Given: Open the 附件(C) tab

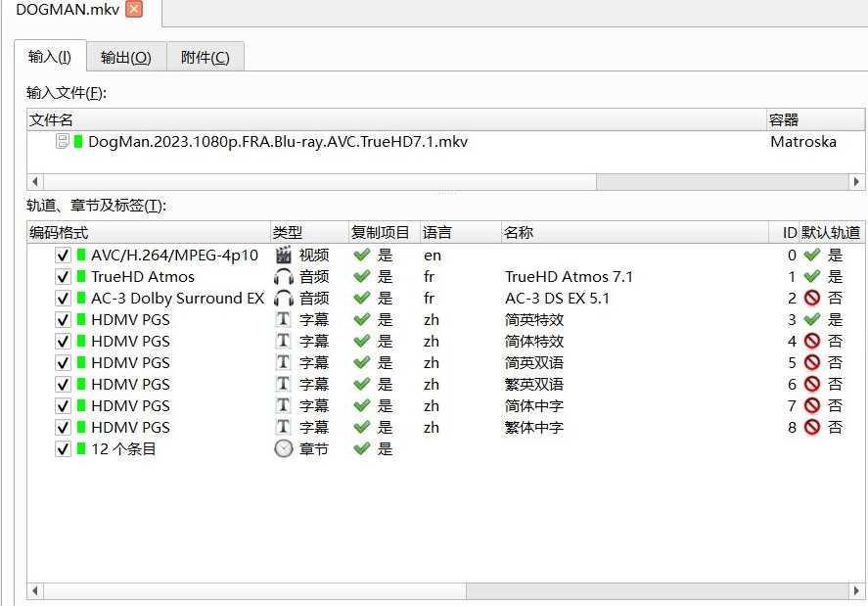Looking at the screenshot, I should [205, 57].
